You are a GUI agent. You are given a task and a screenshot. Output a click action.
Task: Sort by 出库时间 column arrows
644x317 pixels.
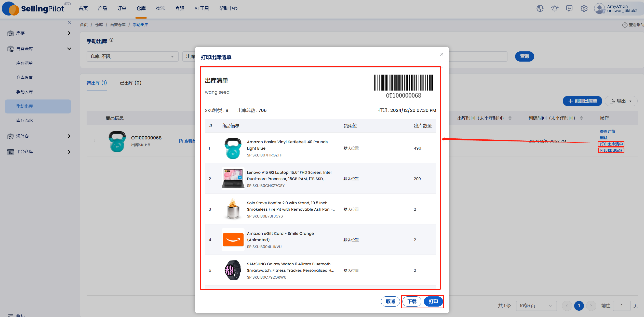tap(510, 118)
